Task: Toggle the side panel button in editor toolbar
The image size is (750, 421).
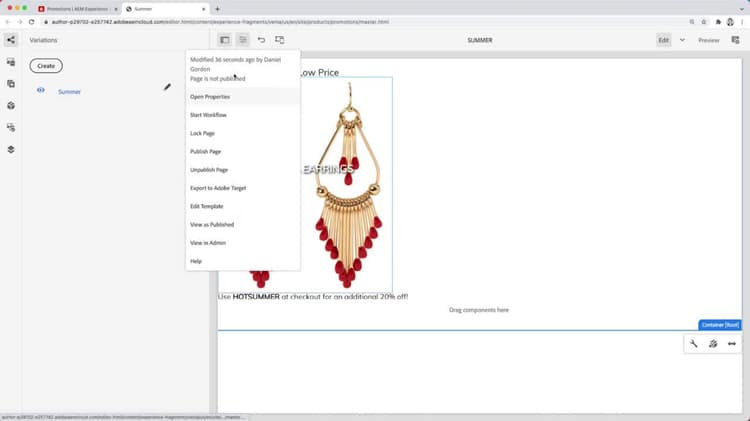Action: (224, 40)
